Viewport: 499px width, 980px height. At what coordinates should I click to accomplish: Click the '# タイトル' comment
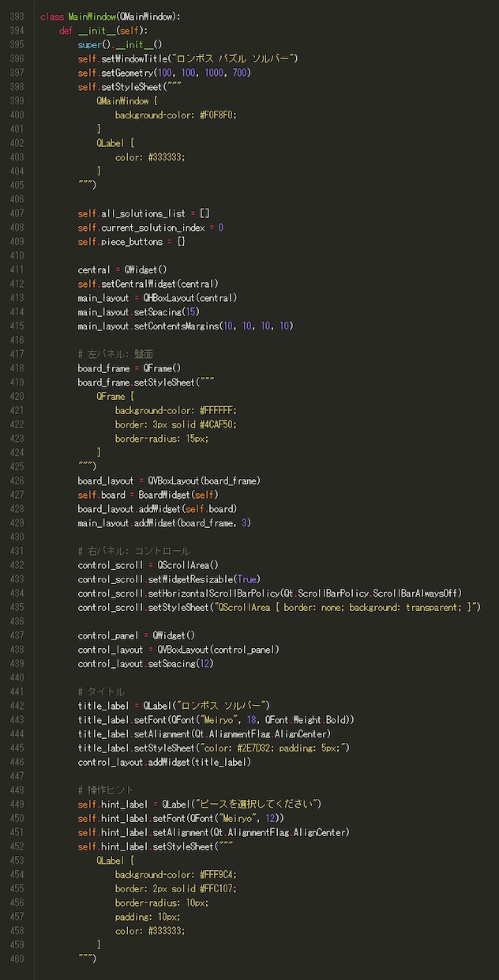[x=101, y=692]
